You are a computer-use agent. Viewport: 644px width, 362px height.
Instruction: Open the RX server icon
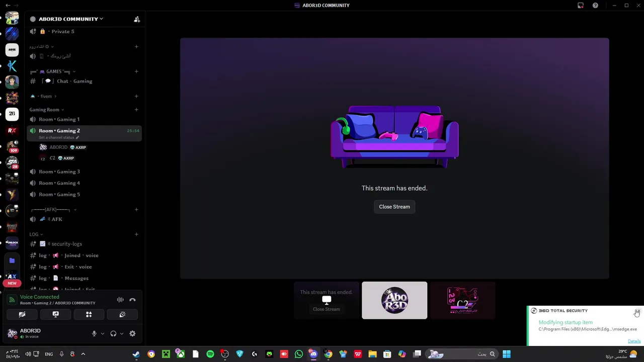(x=12, y=130)
